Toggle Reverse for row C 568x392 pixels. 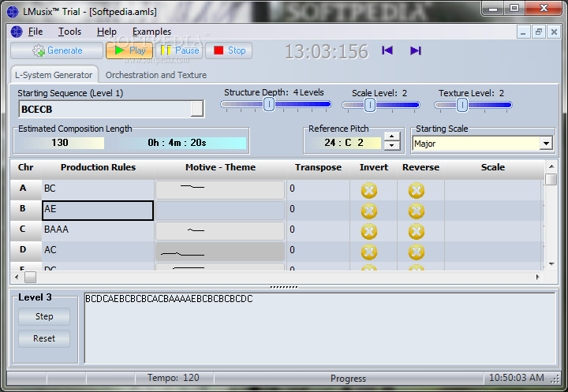pos(417,232)
